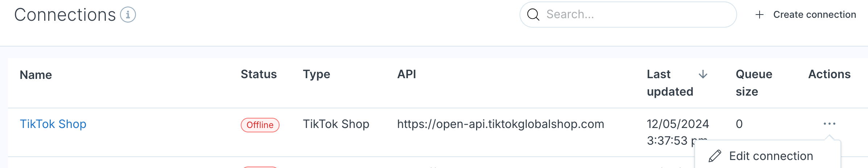Click the tiktokglobalshop API URL cell

500,124
